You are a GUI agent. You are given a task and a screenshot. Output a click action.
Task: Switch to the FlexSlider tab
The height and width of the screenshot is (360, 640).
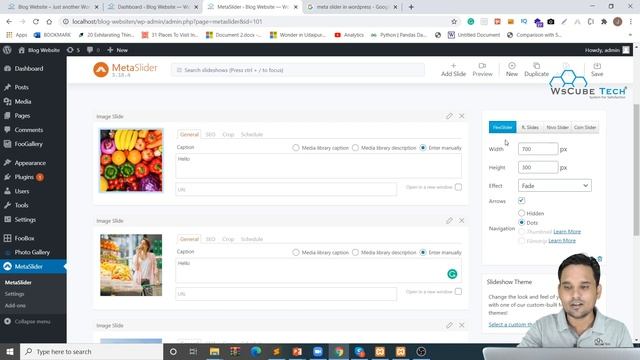[502, 127]
